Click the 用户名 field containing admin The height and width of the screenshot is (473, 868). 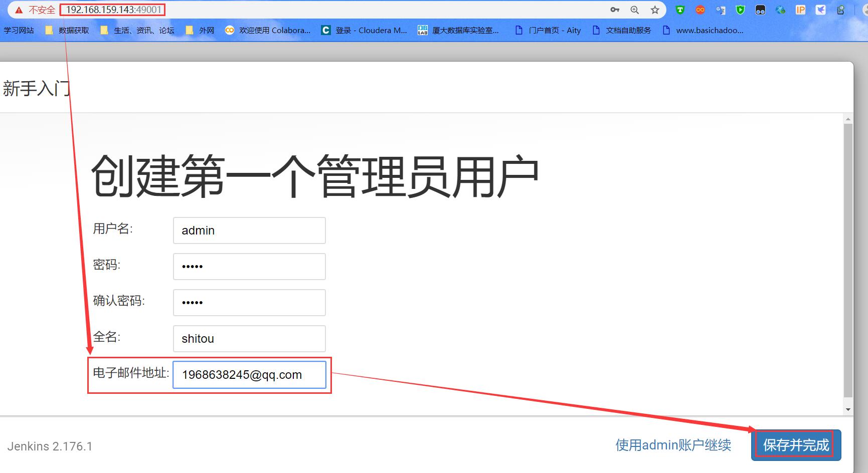tap(249, 230)
